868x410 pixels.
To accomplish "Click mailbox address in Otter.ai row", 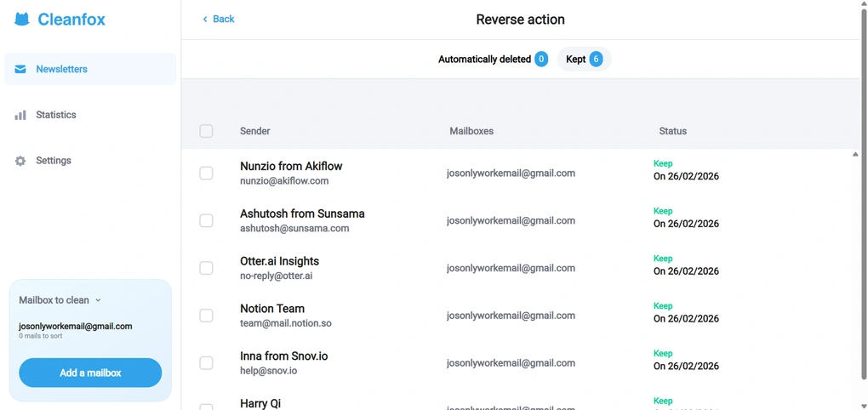I will pos(511,268).
